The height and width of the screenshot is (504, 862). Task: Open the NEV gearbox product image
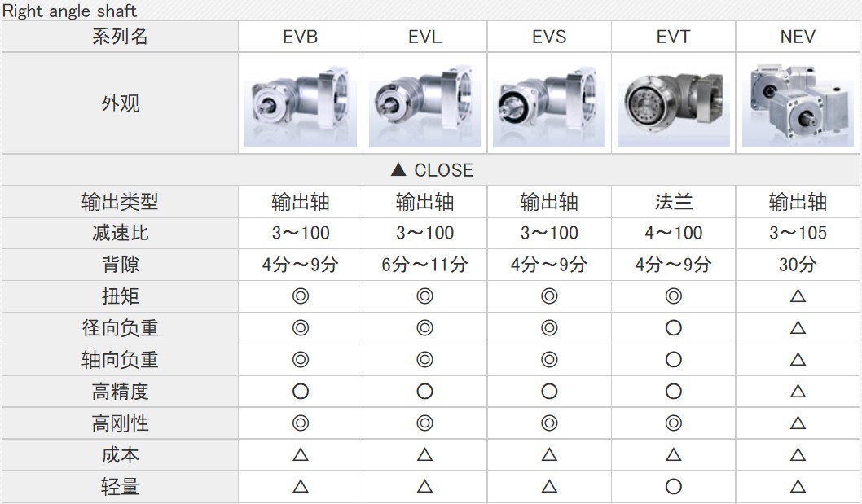click(x=798, y=103)
